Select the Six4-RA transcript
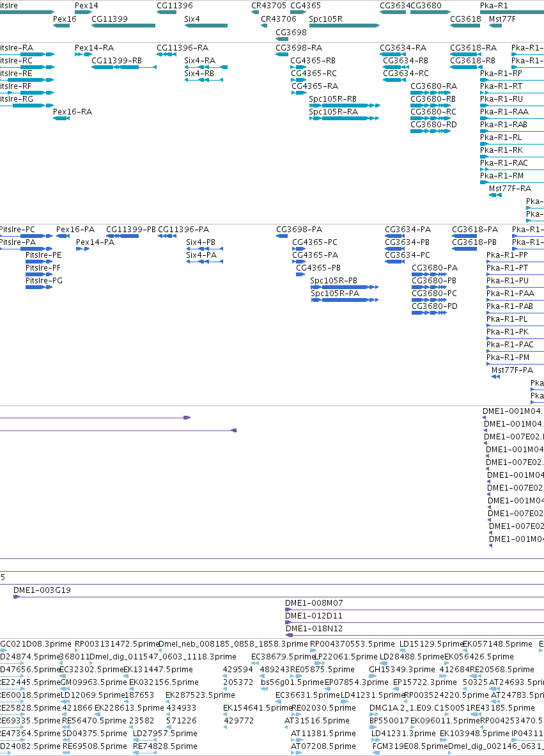 pos(206,67)
